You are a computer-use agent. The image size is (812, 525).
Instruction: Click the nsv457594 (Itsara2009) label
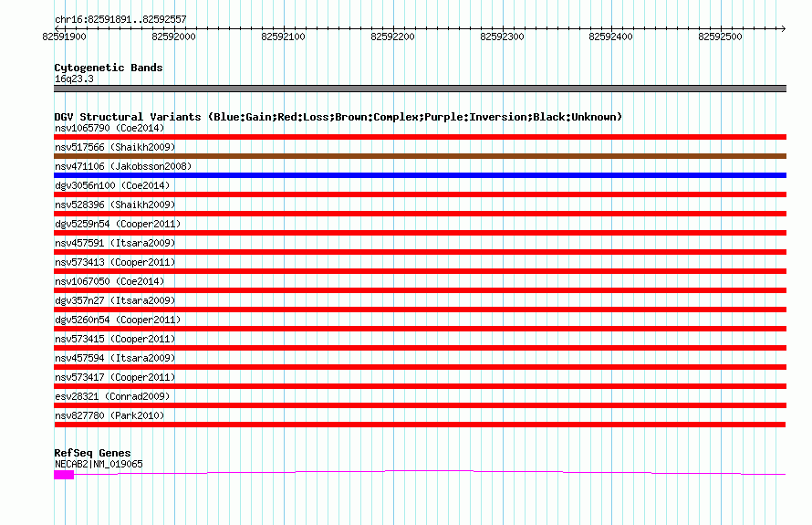(x=115, y=358)
